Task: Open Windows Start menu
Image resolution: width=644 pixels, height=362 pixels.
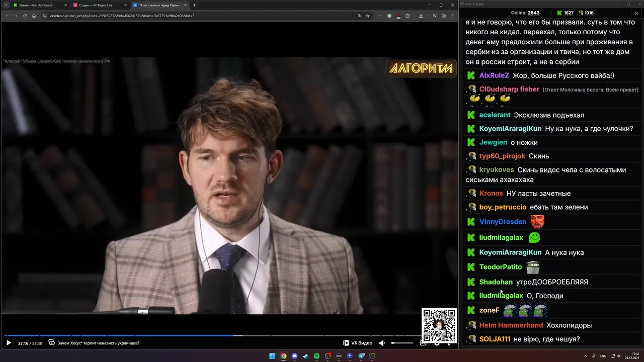Action: coord(272,356)
